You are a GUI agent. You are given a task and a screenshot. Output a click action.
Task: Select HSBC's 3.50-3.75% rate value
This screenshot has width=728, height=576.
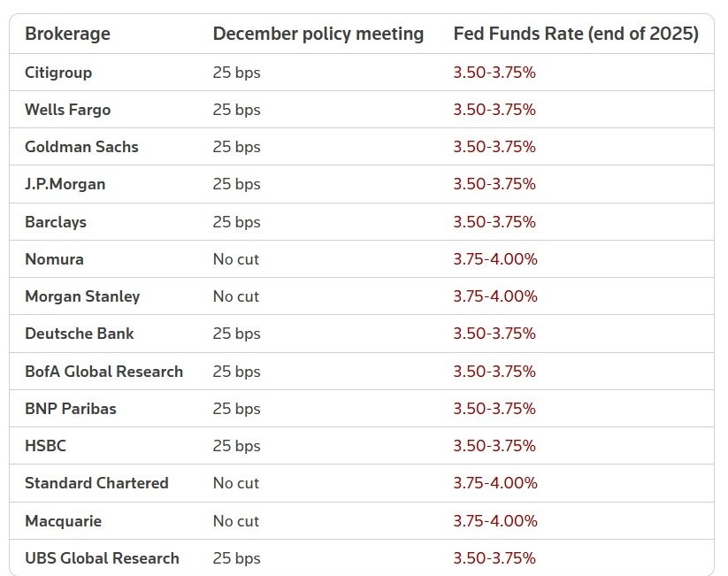pyautogui.click(x=494, y=446)
